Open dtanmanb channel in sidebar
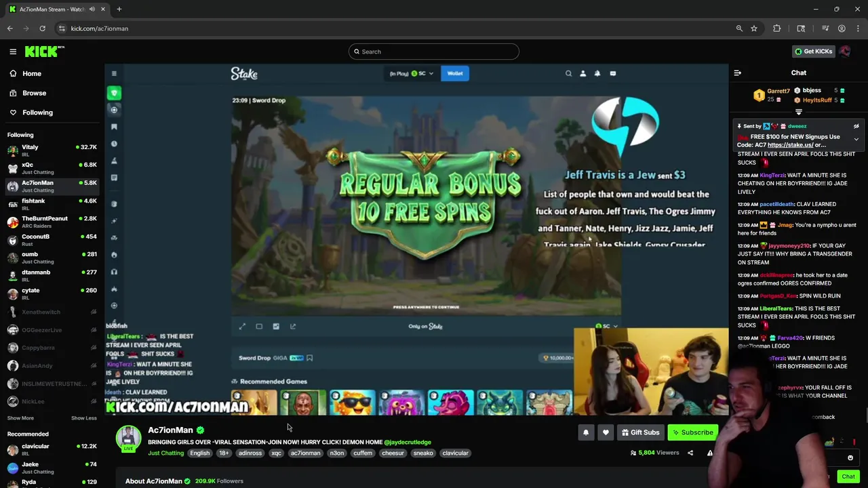The width and height of the screenshot is (868, 488). click(x=52, y=275)
